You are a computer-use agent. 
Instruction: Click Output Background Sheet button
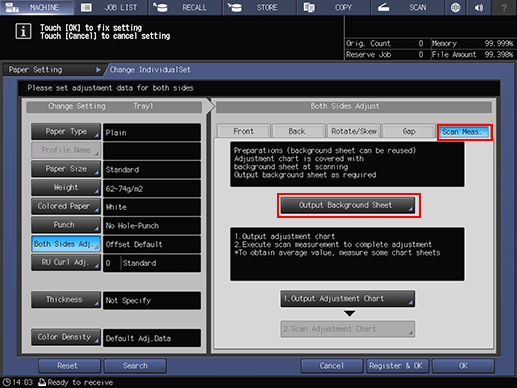(x=348, y=205)
